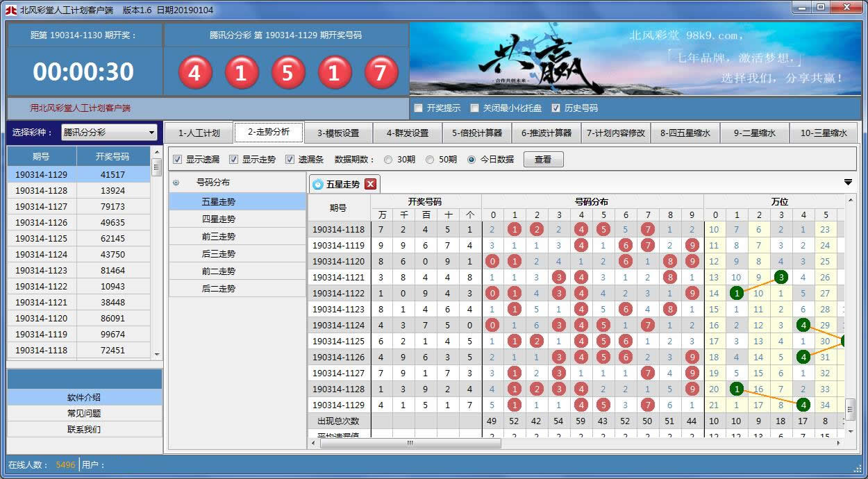This screenshot has width=868, height=479.
Task: Click the first red ball showing 4
Action: coord(194,72)
